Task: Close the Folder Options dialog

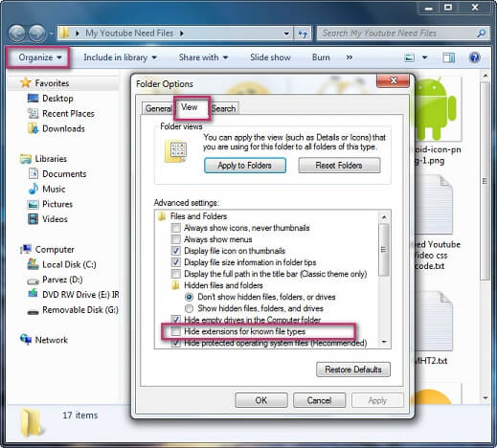Action: click(x=394, y=80)
